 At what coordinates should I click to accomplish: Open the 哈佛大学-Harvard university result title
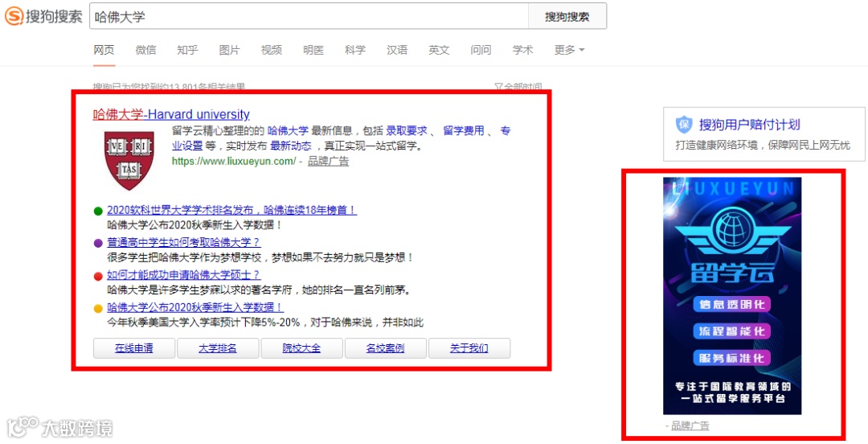tap(171, 115)
